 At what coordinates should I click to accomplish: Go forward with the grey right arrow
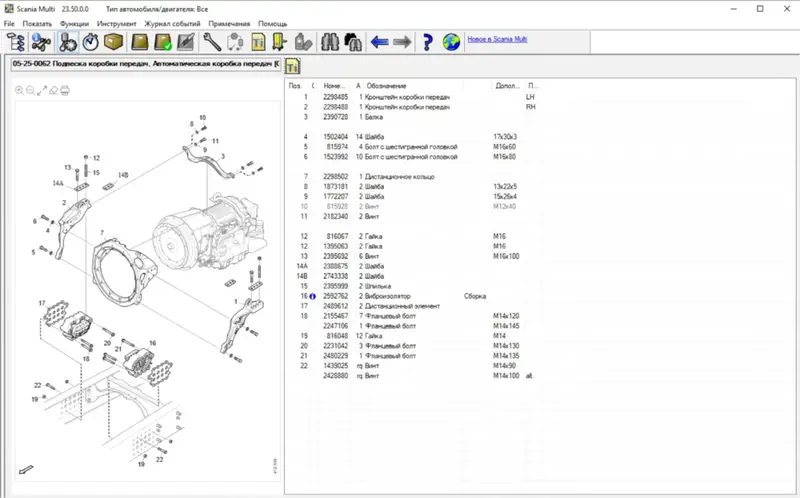point(402,42)
